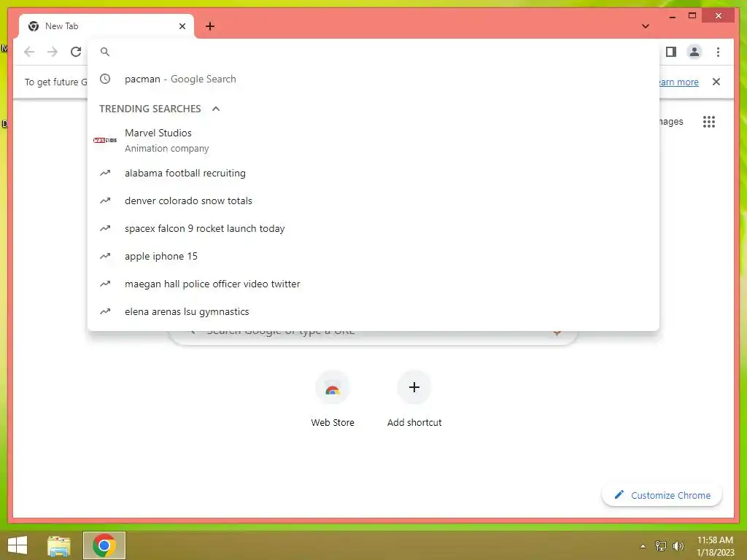Choose the Marvel Studios trending suggestion
This screenshot has width=747, height=560.
point(373,141)
